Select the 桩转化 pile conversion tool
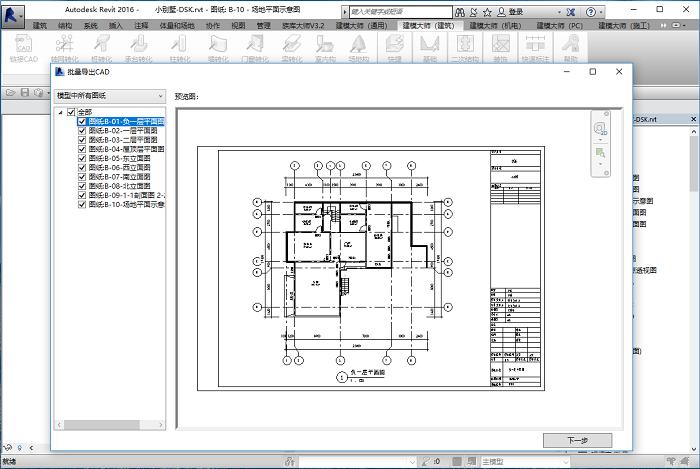Image resolution: width=700 pixels, height=469 pixels. point(101,48)
